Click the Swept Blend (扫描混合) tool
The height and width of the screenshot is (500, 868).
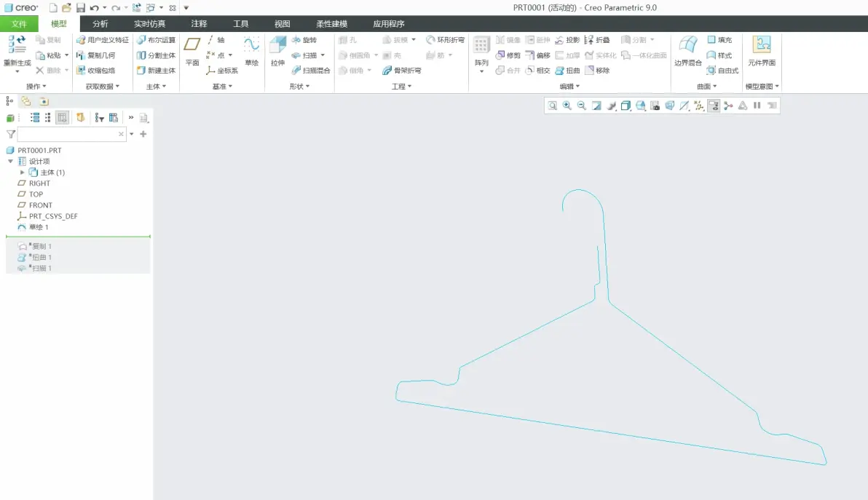click(x=310, y=71)
